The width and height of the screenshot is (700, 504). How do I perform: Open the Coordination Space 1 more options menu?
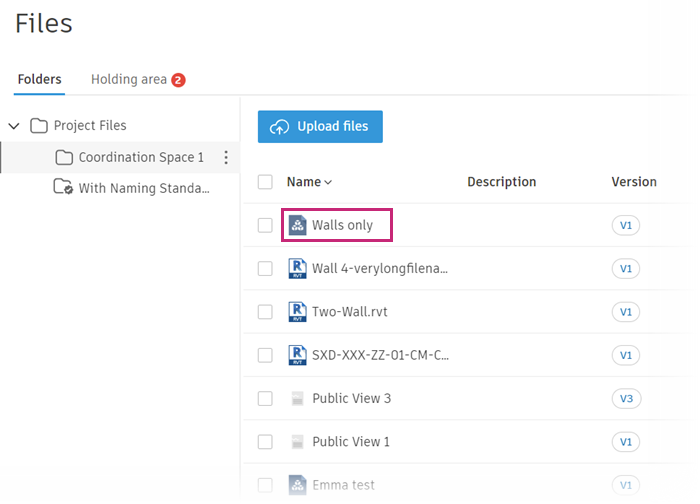[x=226, y=158]
